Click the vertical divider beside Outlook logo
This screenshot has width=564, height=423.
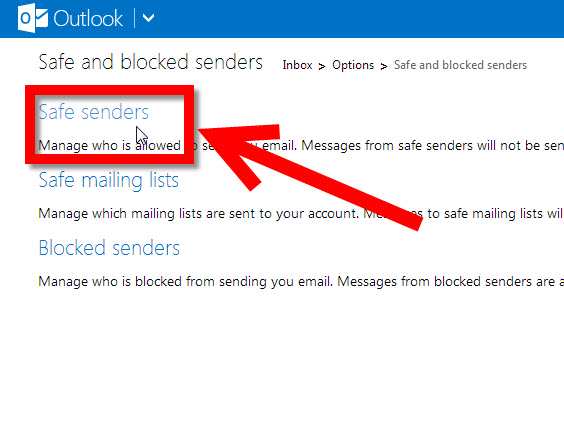tap(134, 18)
